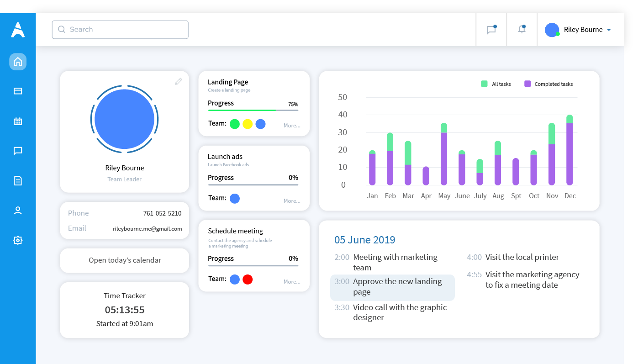Open the document icon in sidebar
This screenshot has height=364, width=638.
tap(18, 180)
